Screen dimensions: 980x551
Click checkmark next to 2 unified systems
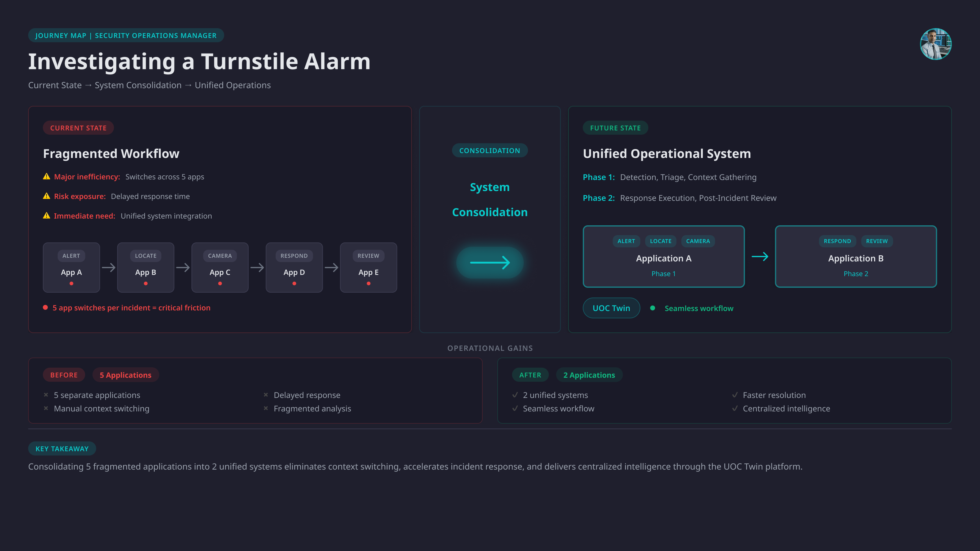(x=515, y=395)
